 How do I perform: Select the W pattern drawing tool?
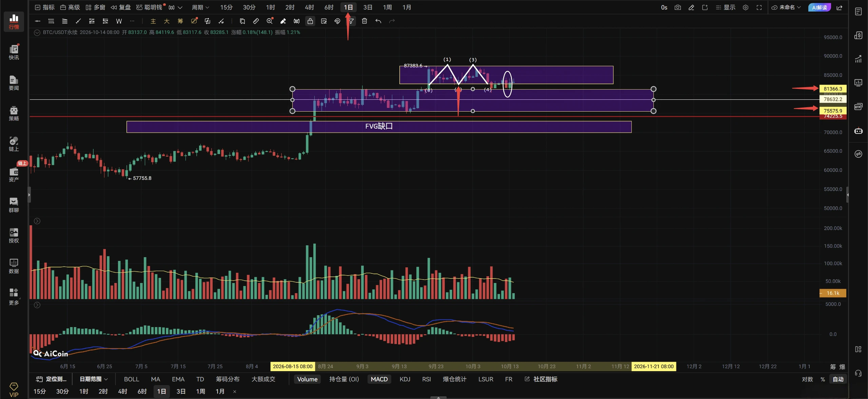(119, 21)
